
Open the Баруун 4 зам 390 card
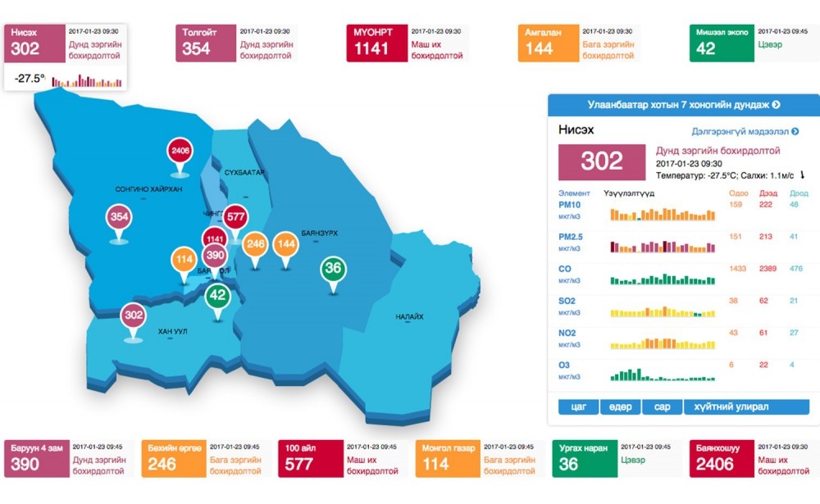click(69, 458)
